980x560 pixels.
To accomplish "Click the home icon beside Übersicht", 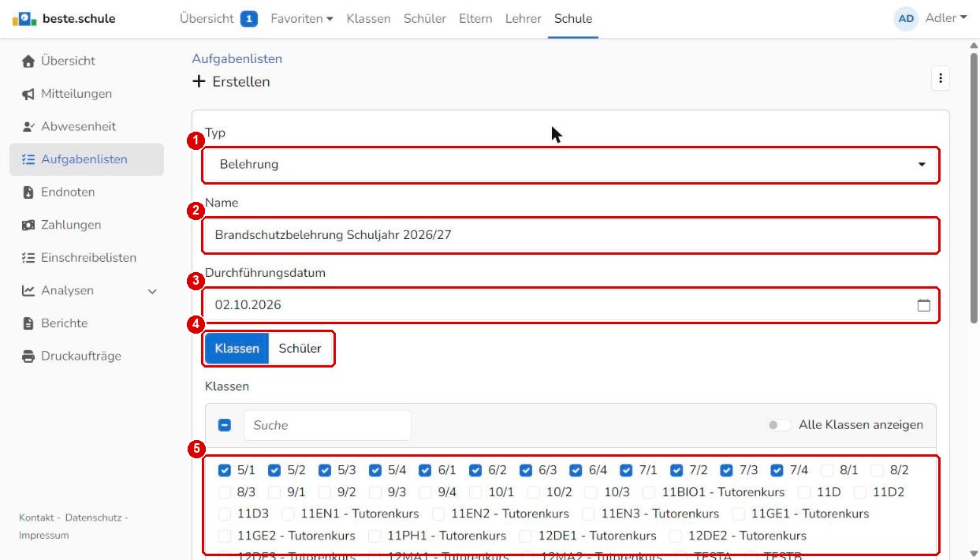I will click(x=28, y=61).
